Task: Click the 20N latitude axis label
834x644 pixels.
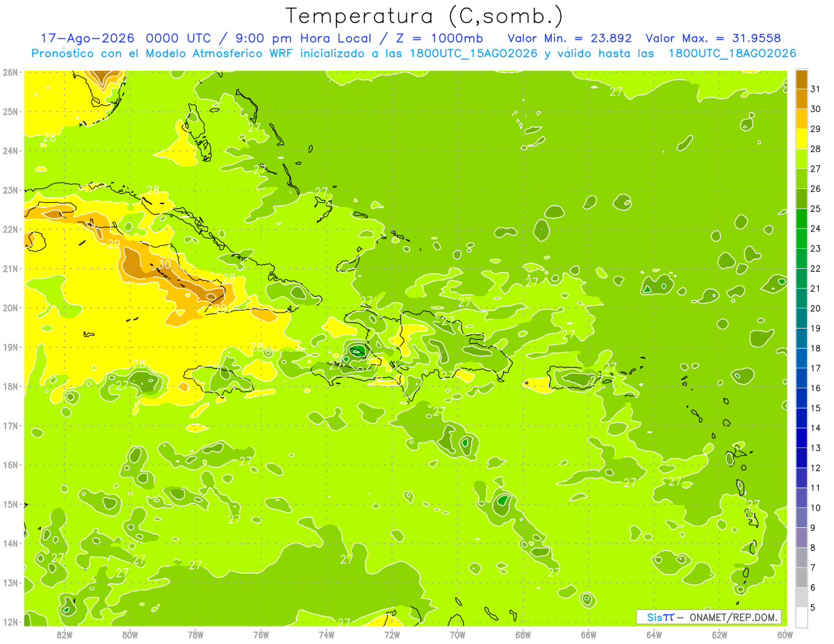Action: (x=10, y=308)
